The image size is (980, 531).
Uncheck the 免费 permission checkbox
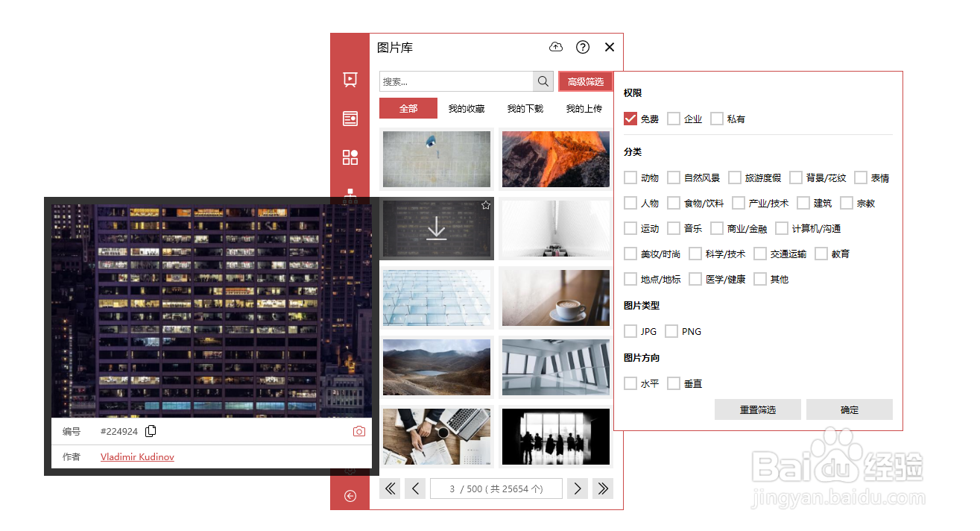(x=630, y=119)
